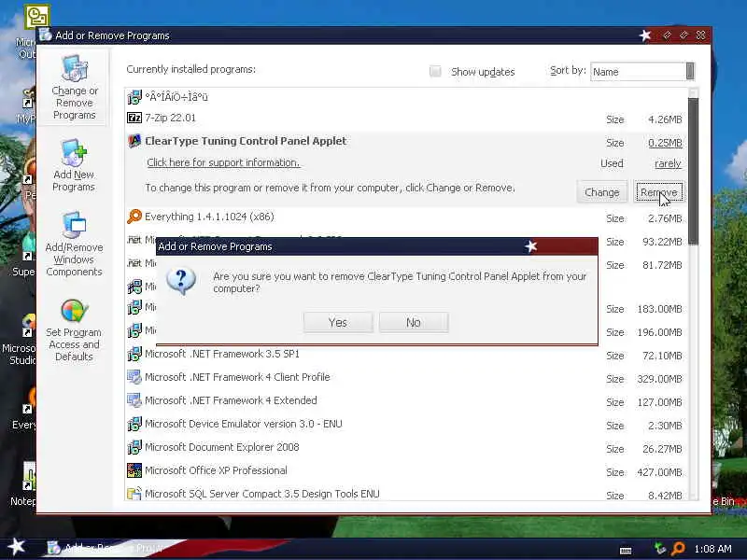Click icon of .NET Framework 4 Client Profile
The width and height of the screenshot is (747, 560).
(134, 377)
